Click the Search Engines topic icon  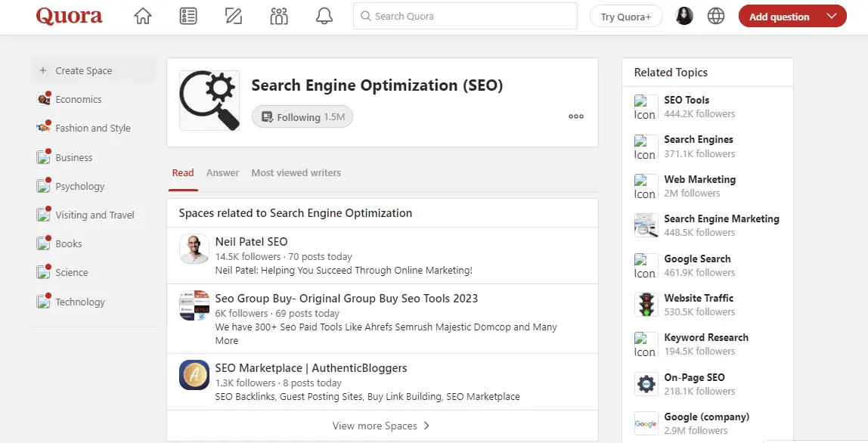tap(645, 147)
